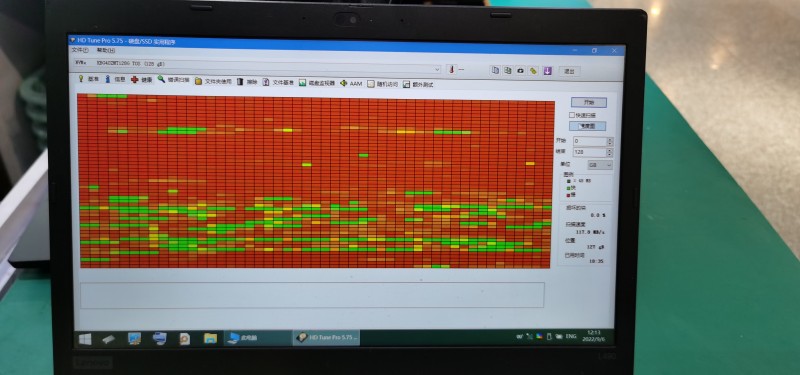Click the HD Tune Pro taskbar button
The height and width of the screenshot is (375, 800).
click(x=327, y=338)
